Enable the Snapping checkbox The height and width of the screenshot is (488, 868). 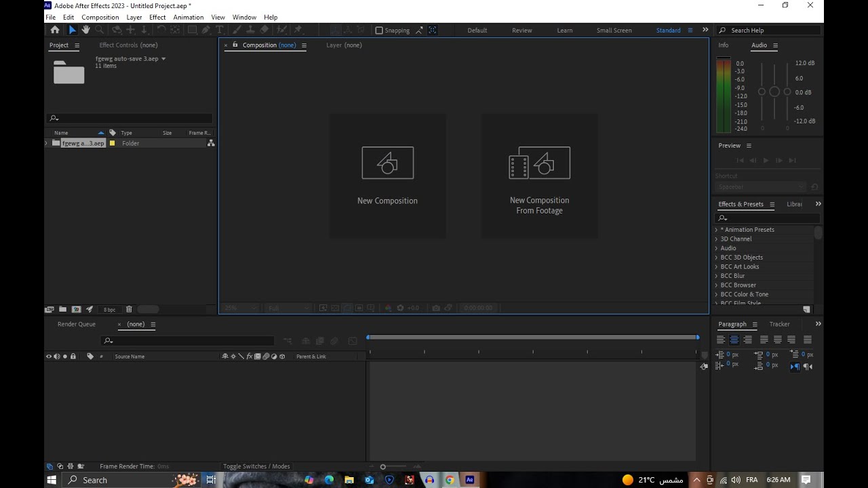pyautogui.click(x=379, y=30)
